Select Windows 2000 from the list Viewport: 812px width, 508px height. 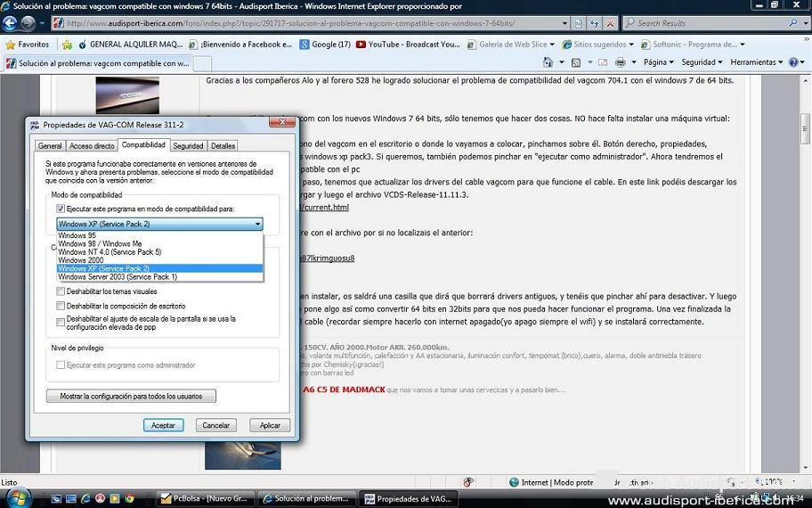81,260
